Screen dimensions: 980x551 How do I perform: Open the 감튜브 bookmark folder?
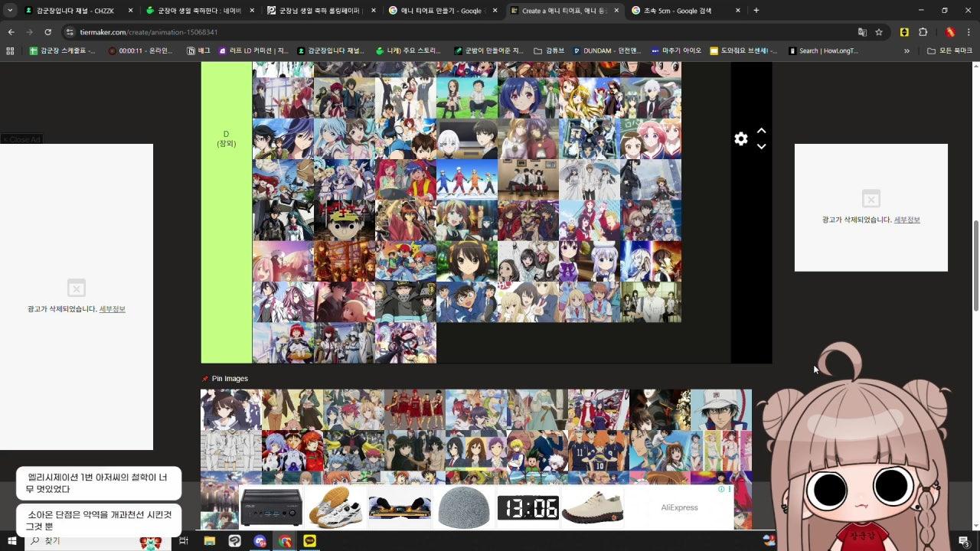[x=548, y=51]
